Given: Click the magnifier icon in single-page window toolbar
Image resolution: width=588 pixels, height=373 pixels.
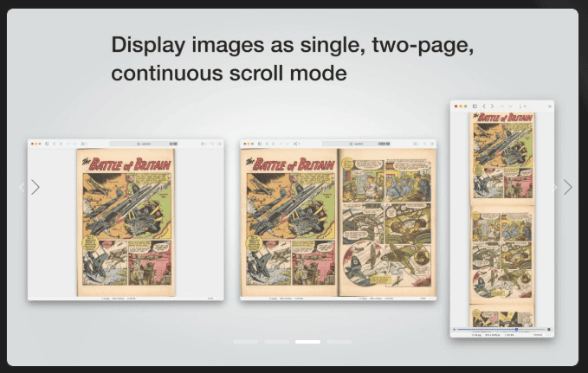Looking at the screenshot, I should click(212, 144).
